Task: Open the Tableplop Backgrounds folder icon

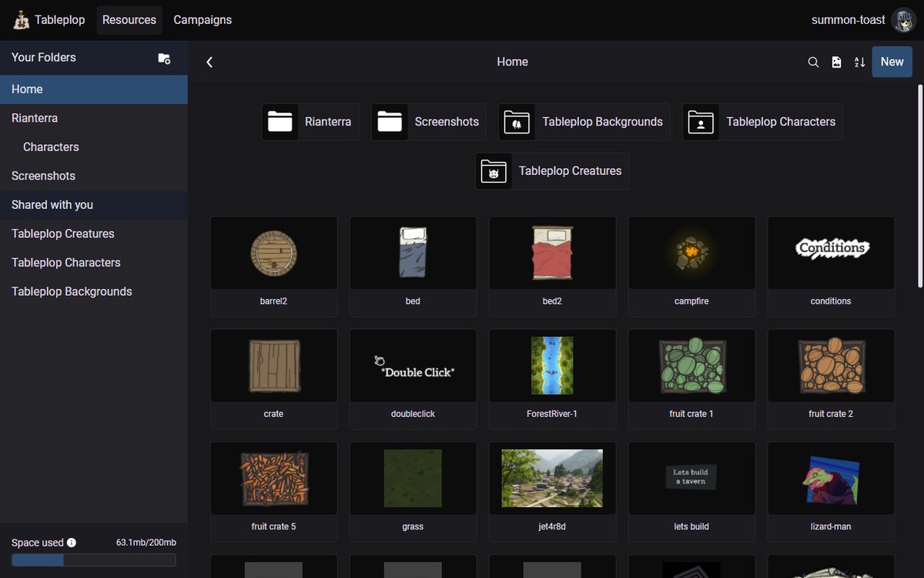Action: 516,121
